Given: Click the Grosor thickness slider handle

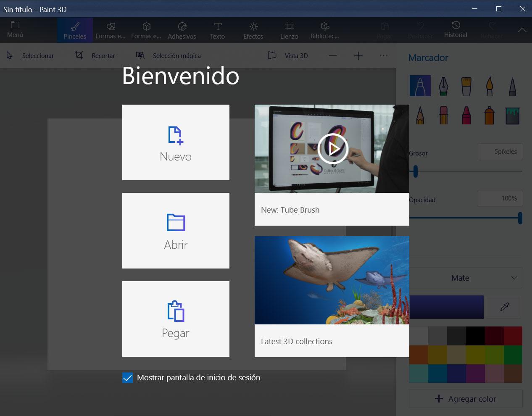Looking at the screenshot, I should 416,171.
